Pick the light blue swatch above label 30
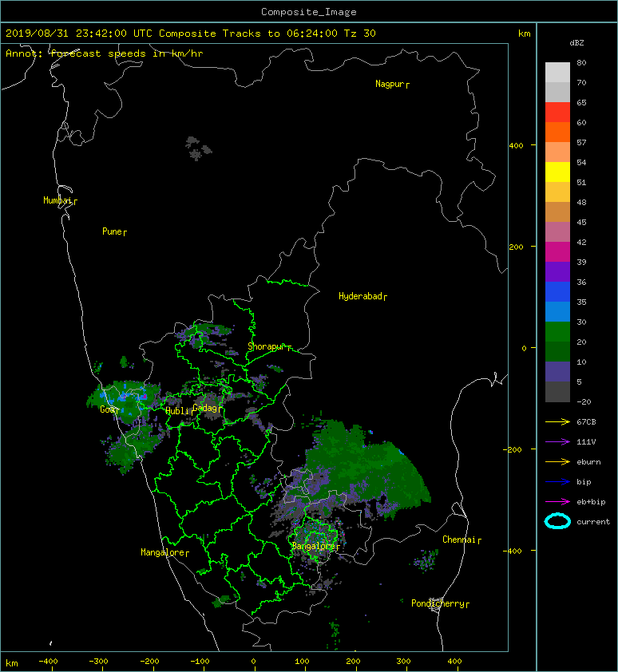 pyautogui.click(x=557, y=311)
